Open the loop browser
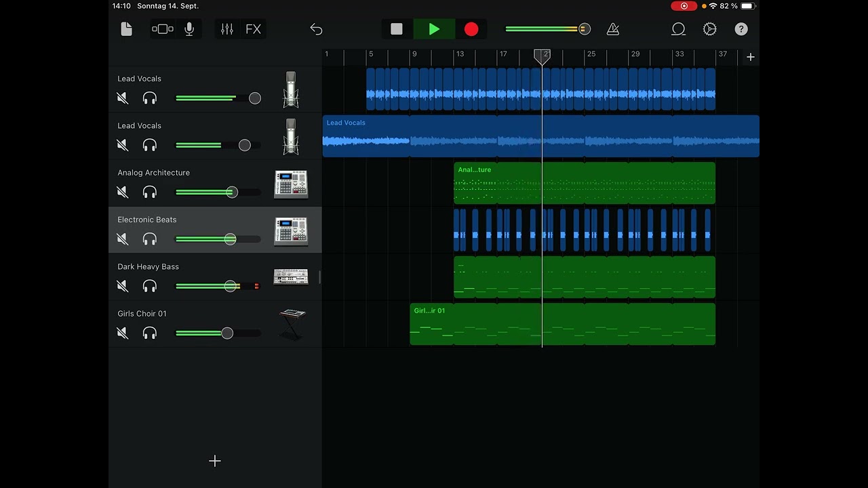This screenshot has width=868, height=488. [678, 29]
